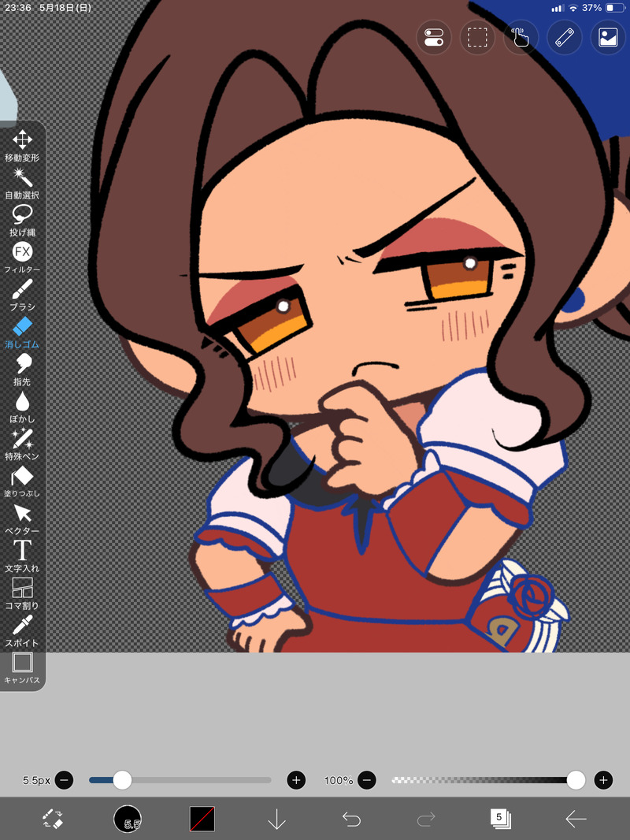
Task: Go back with the left arrow
Action: (x=576, y=819)
